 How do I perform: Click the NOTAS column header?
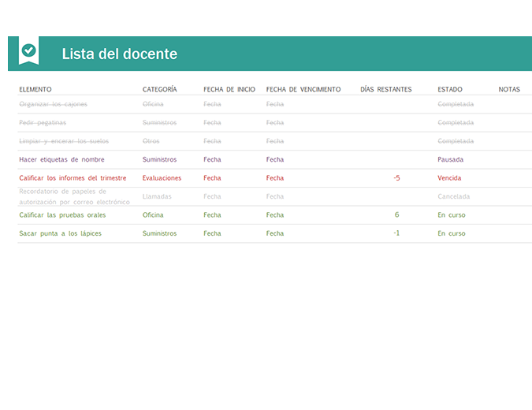pos(509,89)
